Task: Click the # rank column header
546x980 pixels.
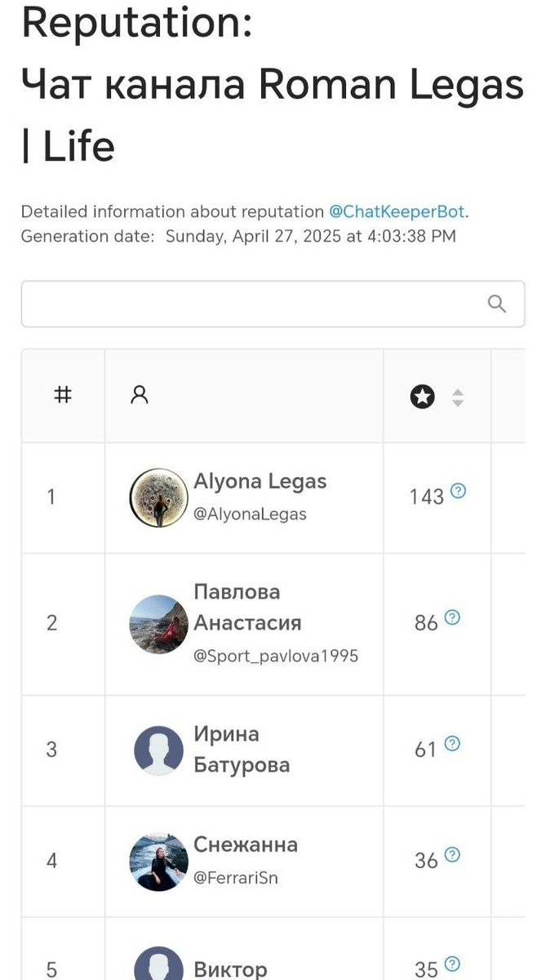Action: pyautogui.click(x=62, y=396)
